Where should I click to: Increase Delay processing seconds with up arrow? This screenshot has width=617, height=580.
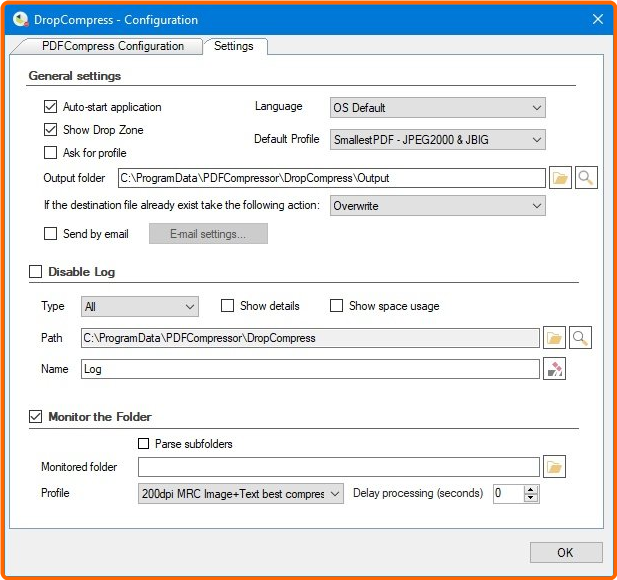tap(531, 489)
